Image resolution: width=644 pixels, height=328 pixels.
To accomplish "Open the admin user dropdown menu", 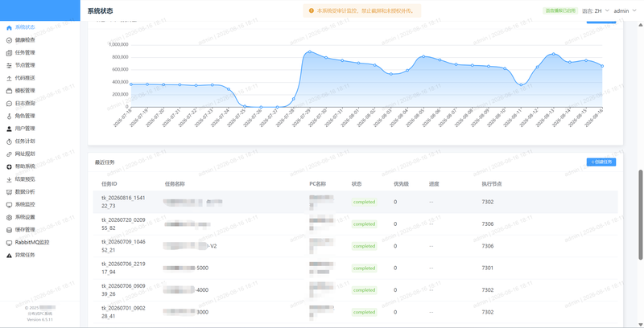I will pyautogui.click(x=625, y=11).
